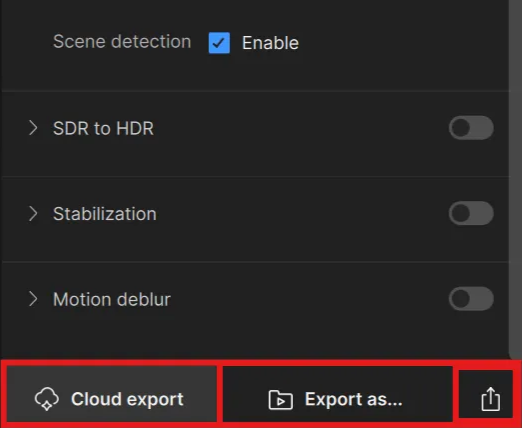
Task: Click the folder play icon beside Export as
Action: [281, 399]
